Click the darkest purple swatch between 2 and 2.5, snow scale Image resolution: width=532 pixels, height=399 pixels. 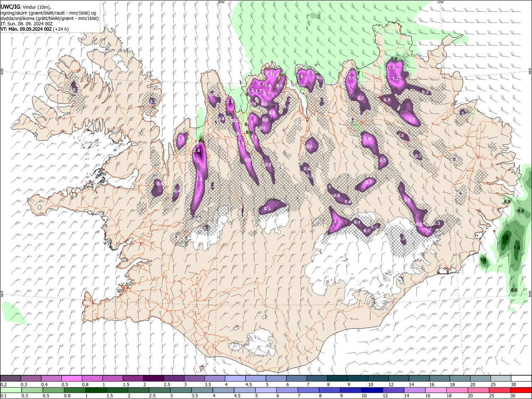click(153, 378)
